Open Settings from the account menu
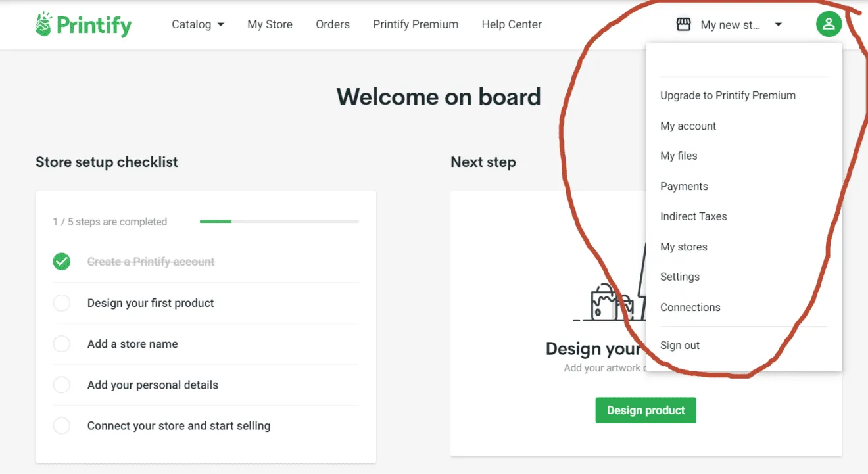868x474 pixels. click(x=680, y=277)
